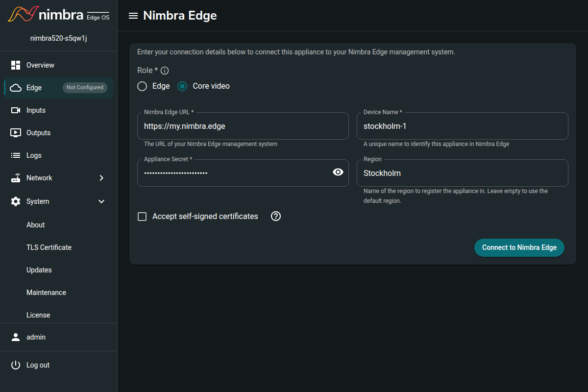The height and width of the screenshot is (392, 588).
Task: Click the Log out power icon
Action: (x=16, y=365)
